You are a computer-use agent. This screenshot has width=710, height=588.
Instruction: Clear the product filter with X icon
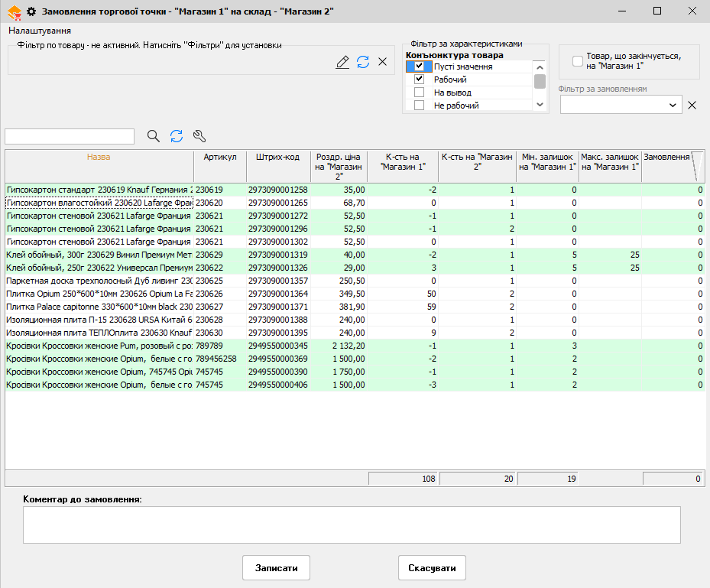pos(383,62)
